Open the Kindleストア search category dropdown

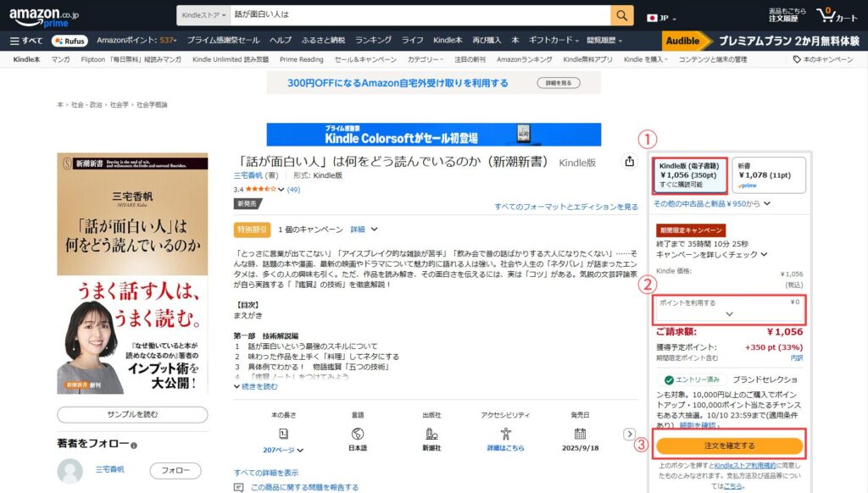[202, 15]
